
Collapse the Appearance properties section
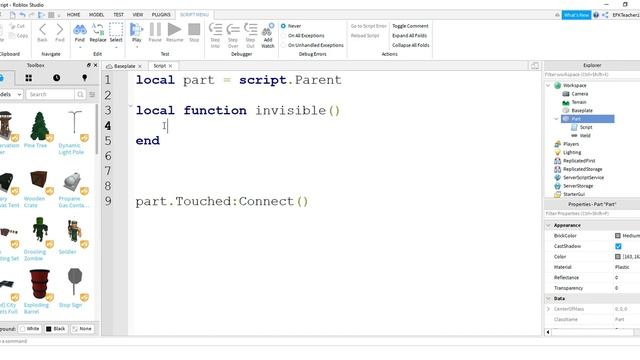tap(548, 225)
